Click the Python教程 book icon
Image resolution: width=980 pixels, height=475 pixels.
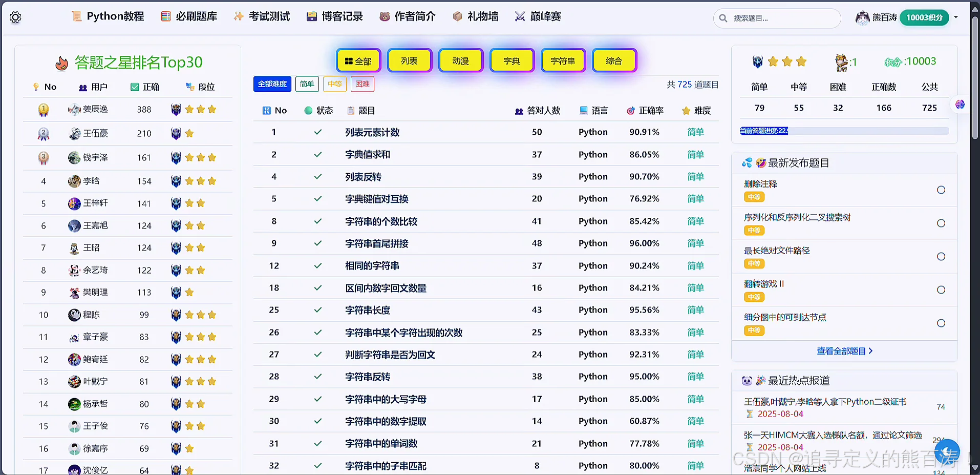tap(77, 16)
